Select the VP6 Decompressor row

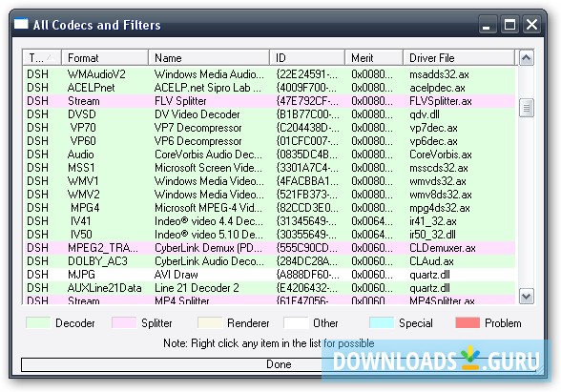[x=269, y=141]
